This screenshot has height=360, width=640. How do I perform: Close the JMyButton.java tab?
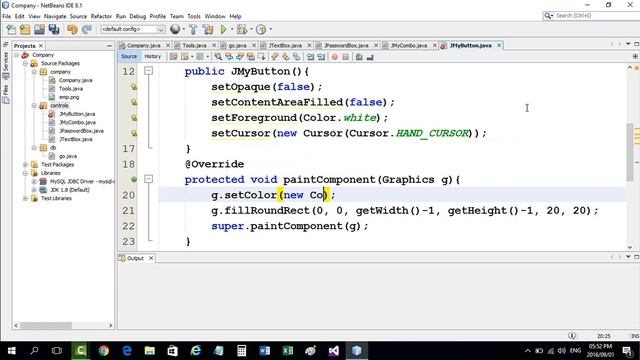pos(499,45)
